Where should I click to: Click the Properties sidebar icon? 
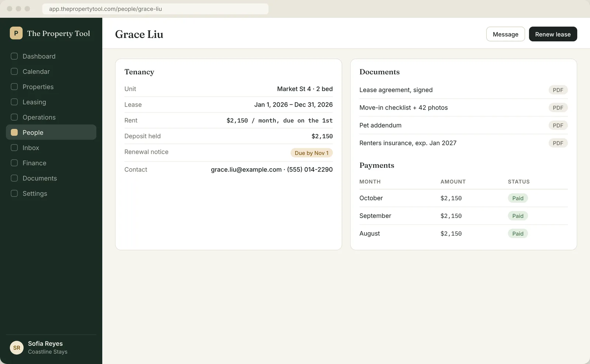14,87
